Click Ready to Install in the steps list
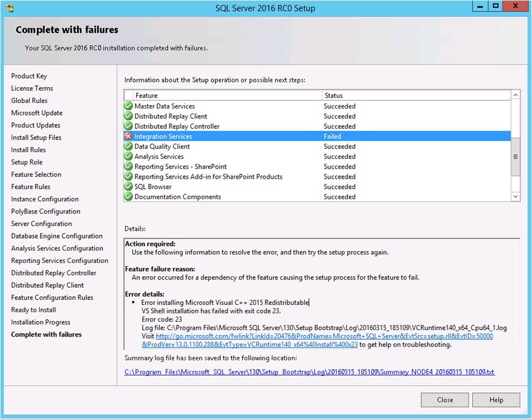This screenshot has width=532, height=419. point(33,309)
